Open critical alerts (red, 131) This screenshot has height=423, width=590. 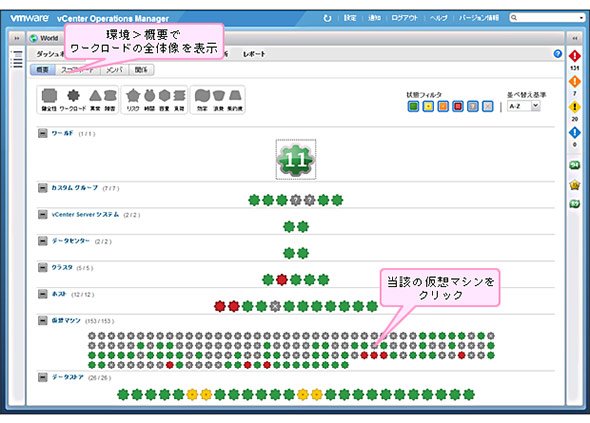point(575,56)
